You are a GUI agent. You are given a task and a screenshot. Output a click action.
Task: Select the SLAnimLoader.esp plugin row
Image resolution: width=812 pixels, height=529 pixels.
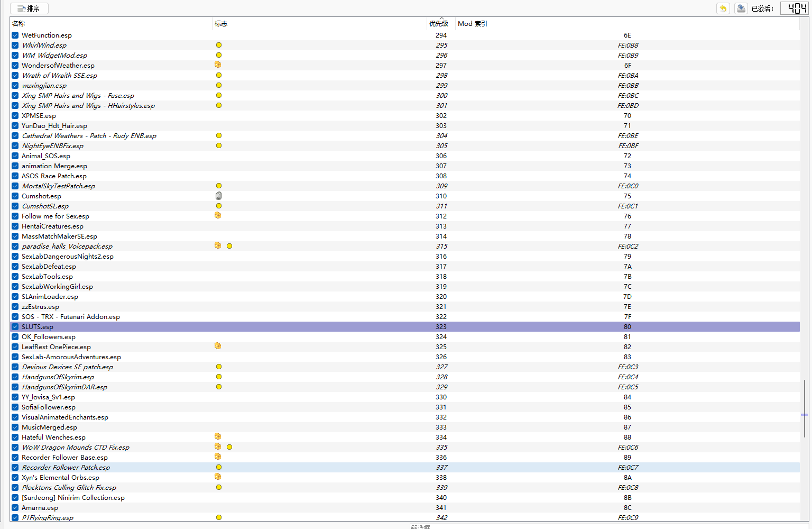pos(405,297)
